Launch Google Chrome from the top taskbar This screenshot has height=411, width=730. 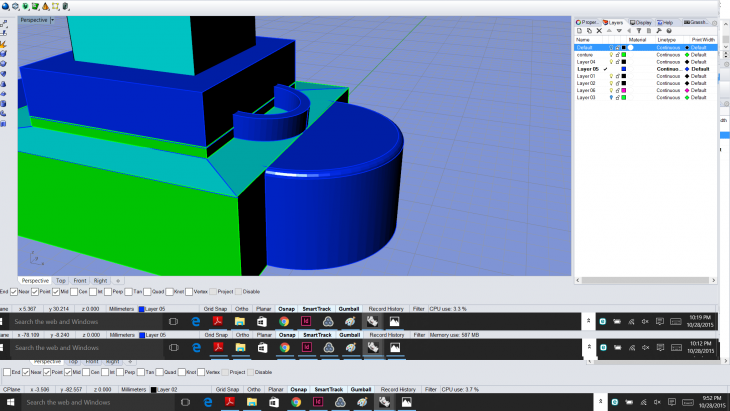[284, 321]
